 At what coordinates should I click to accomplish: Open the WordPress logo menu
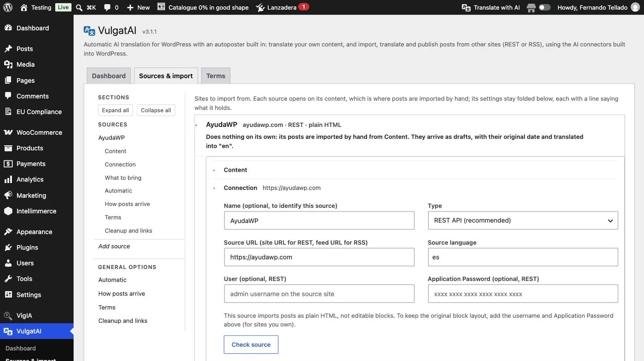(x=8, y=7)
